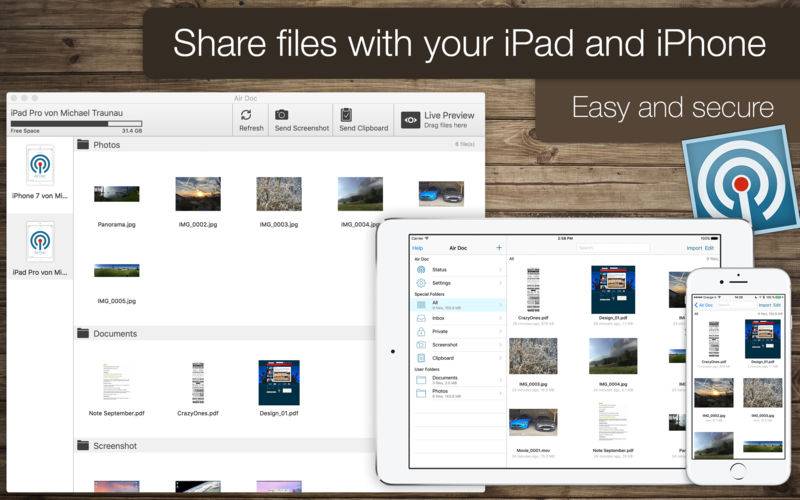Tap Design_01.pdf thumbnail on iPad
The image size is (800, 500).
point(613,289)
